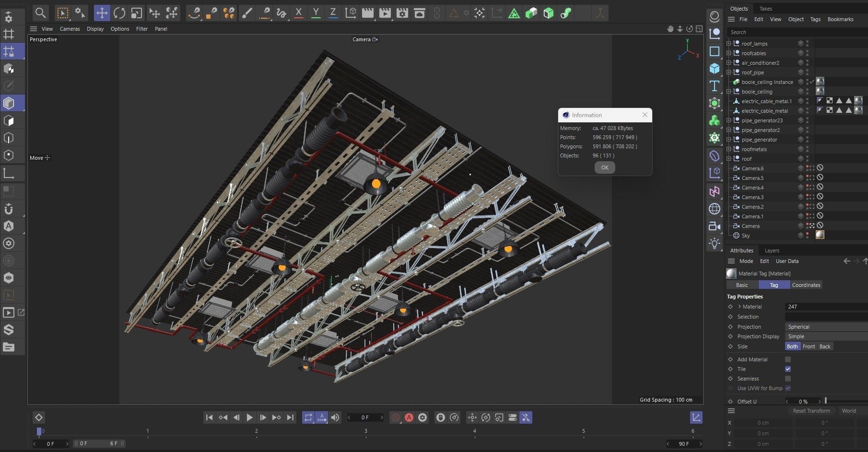
Task: Open the Projection dropdown set to Spherical
Action: click(826, 327)
